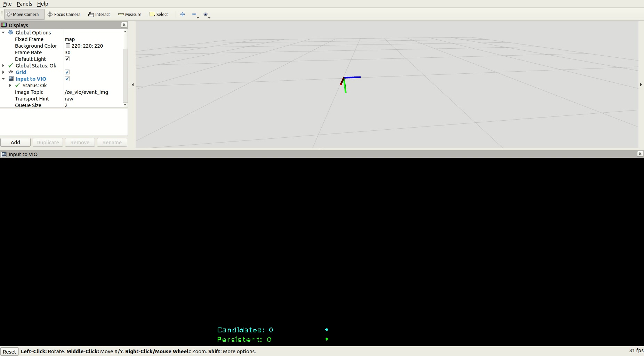Toggle the Default Light checkbox
This screenshot has width=644, height=356.
pos(67,59)
